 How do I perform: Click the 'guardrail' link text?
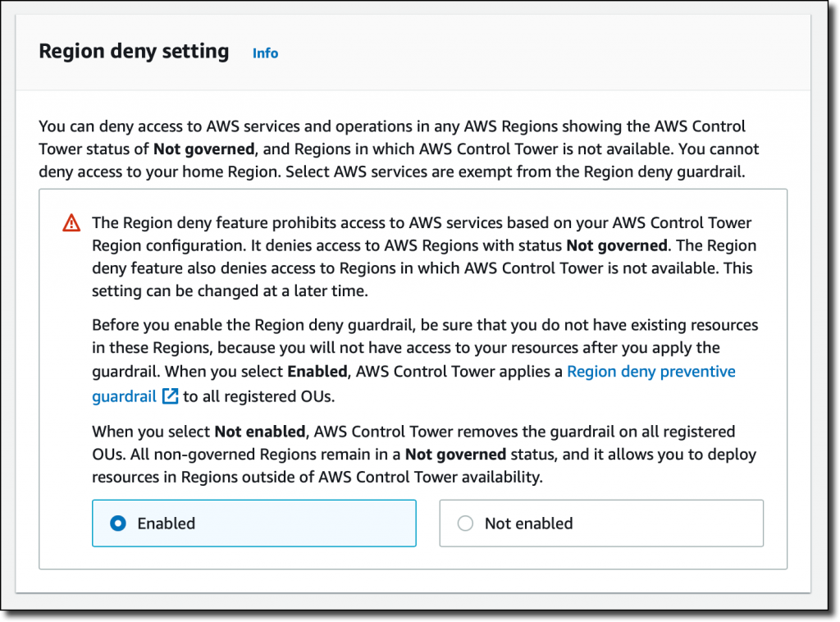click(124, 396)
